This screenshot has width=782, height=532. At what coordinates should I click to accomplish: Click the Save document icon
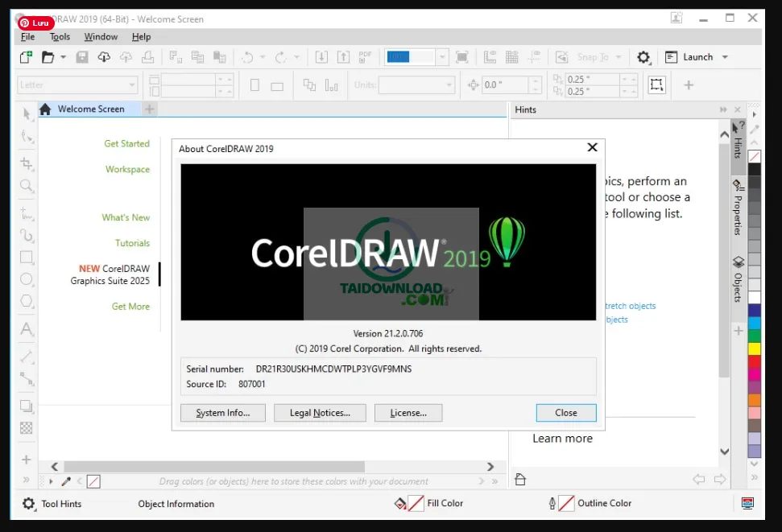coord(83,56)
